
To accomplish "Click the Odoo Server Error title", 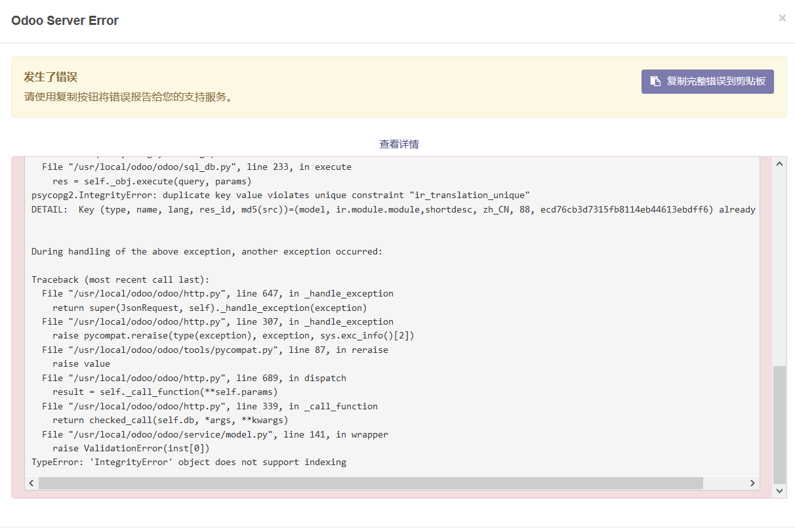I will (65, 20).
